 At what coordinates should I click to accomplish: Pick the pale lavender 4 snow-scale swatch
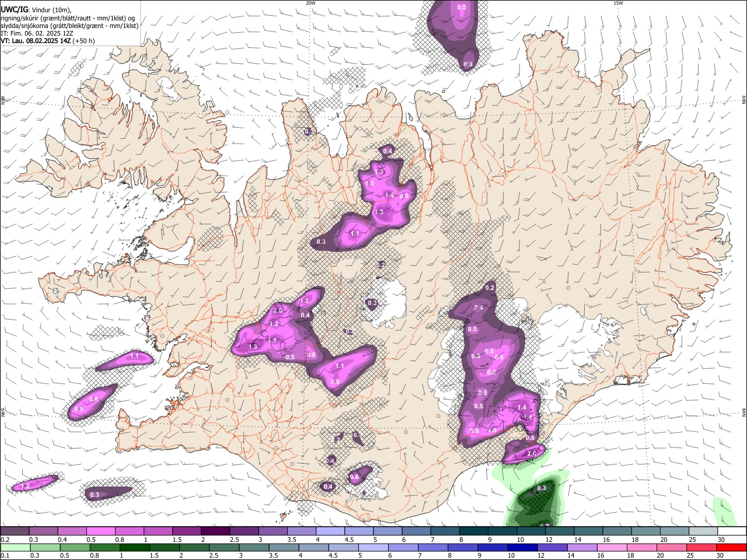[330, 531]
